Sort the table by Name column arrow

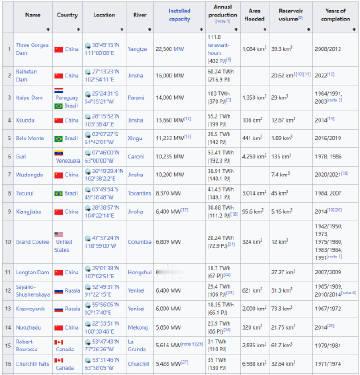(48, 30)
